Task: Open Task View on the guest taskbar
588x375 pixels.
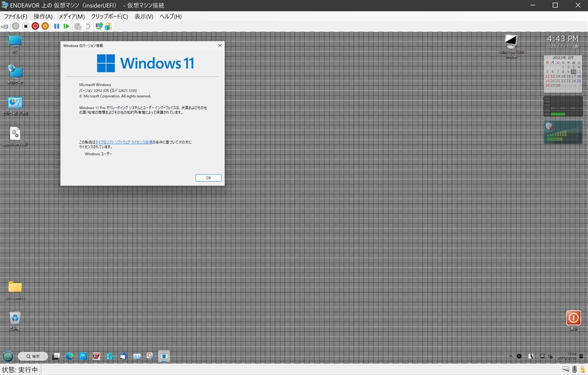Action: tap(56, 356)
